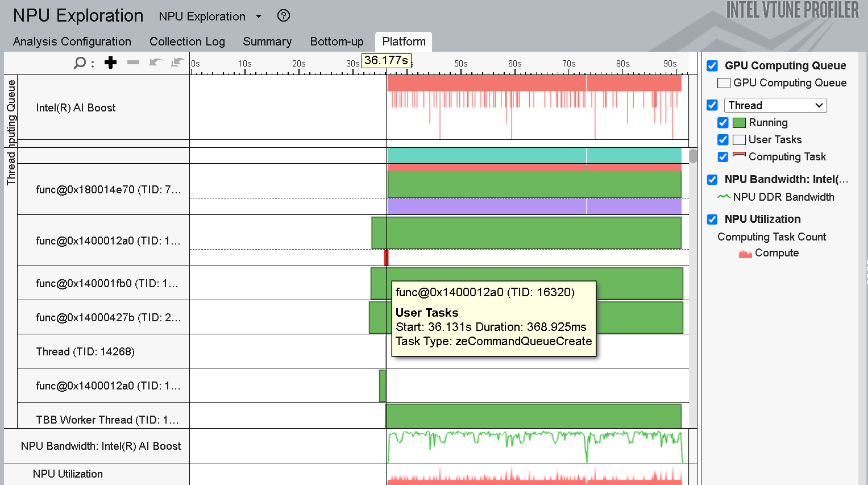This screenshot has height=485, width=868.
Task: Disable the NPU Utilization checkbox
Action: click(712, 219)
